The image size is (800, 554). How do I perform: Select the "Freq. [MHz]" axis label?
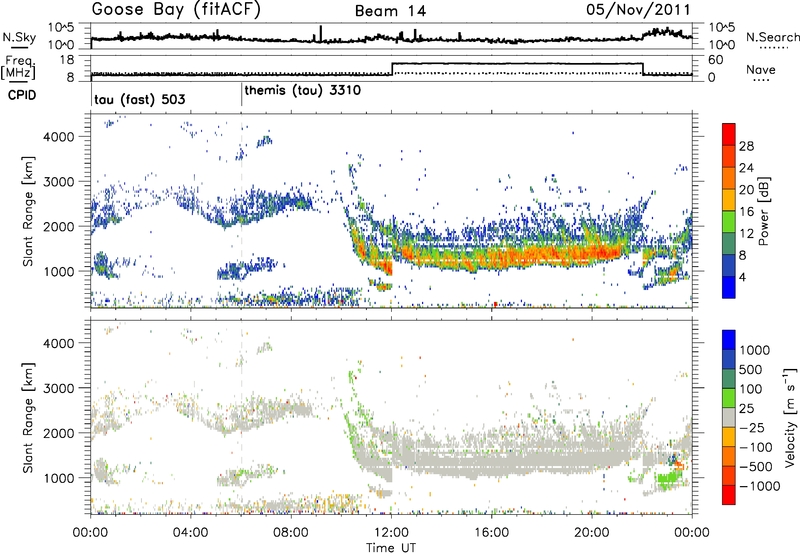18,68
